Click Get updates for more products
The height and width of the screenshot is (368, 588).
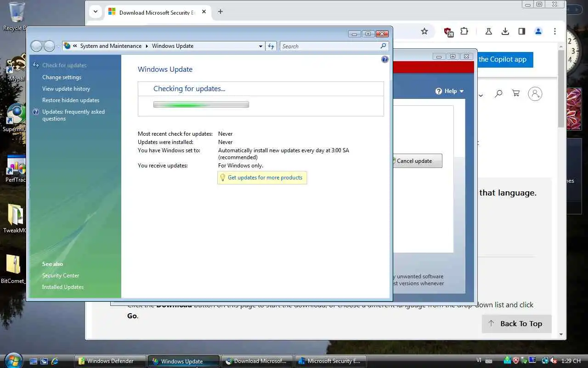pyautogui.click(x=265, y=178)
